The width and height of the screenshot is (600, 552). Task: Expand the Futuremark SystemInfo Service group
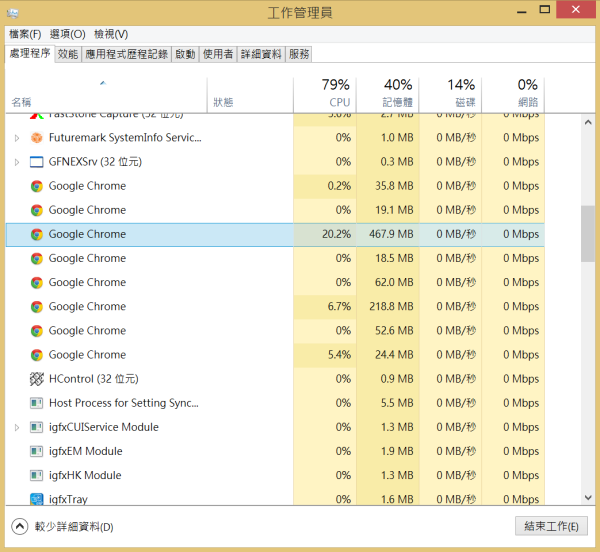(16, 138)
